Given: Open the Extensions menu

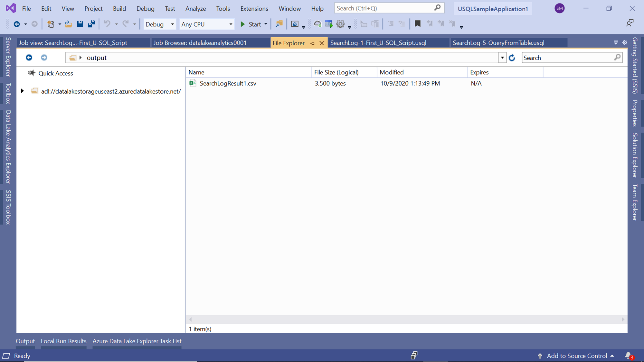Looking at the screenshot, I should pos(254,9).
